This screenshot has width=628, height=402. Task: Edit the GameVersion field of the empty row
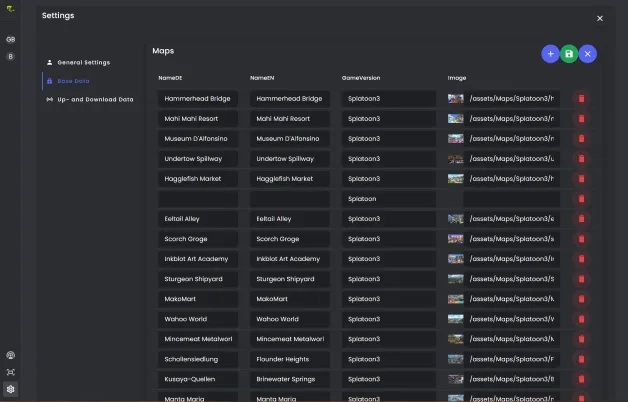[x=388, y=199]
